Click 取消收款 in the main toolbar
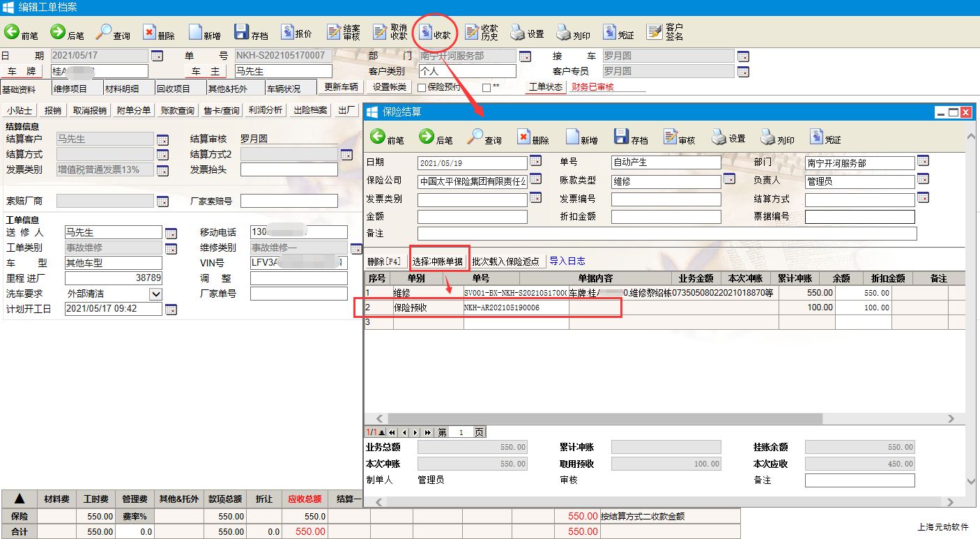980x539 pixels. click(390, 32)
